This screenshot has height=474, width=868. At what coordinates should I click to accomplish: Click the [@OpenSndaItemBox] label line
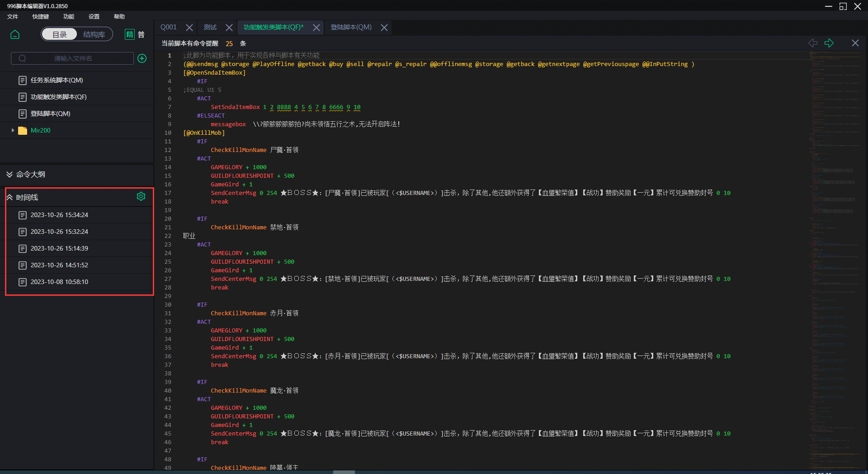click(x=214, y=73)
